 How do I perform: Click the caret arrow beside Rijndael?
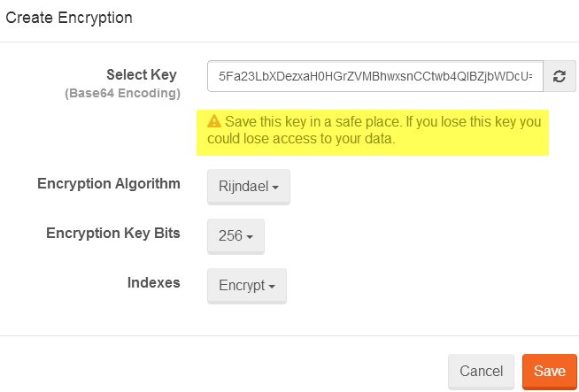coord(275,188)
